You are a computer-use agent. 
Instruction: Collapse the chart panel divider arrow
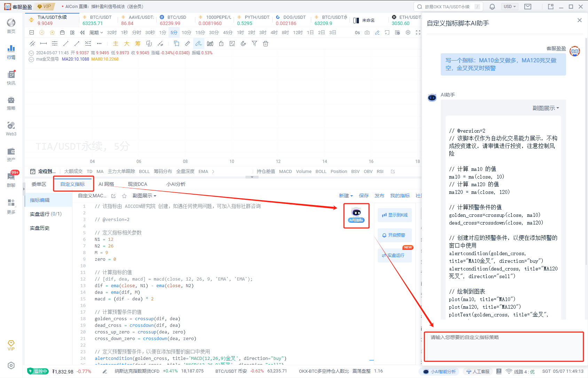[252, 177]
